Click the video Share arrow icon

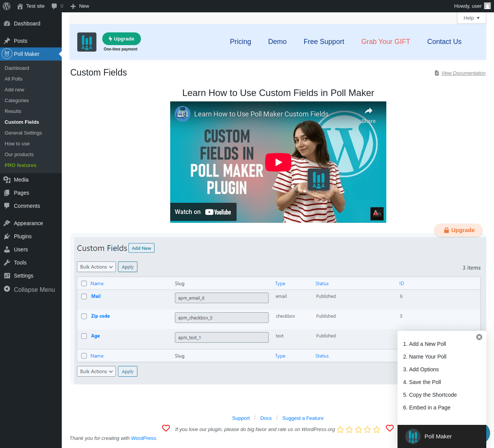click(x=369, y=111)
